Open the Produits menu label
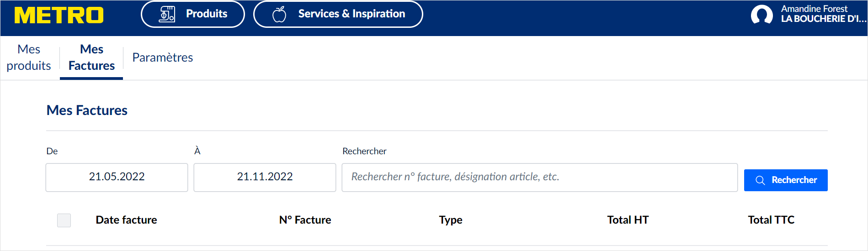 [x=207, y=14]
